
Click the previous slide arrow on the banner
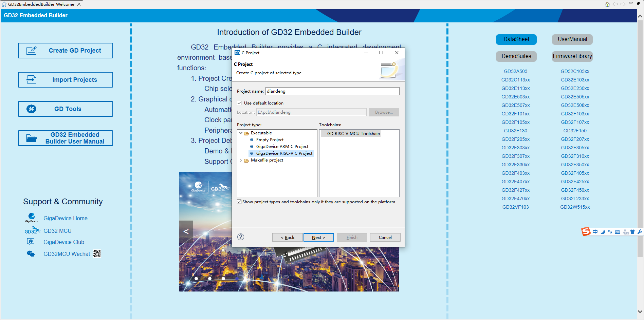pos(186,232)
